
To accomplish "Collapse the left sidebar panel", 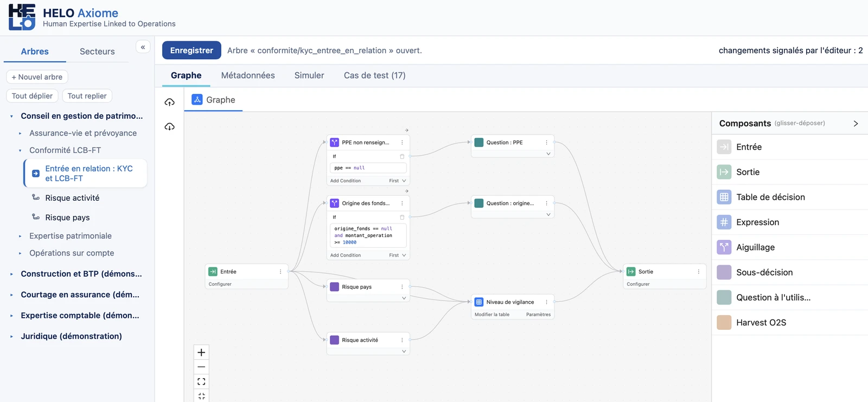I will tap(143, 47).
